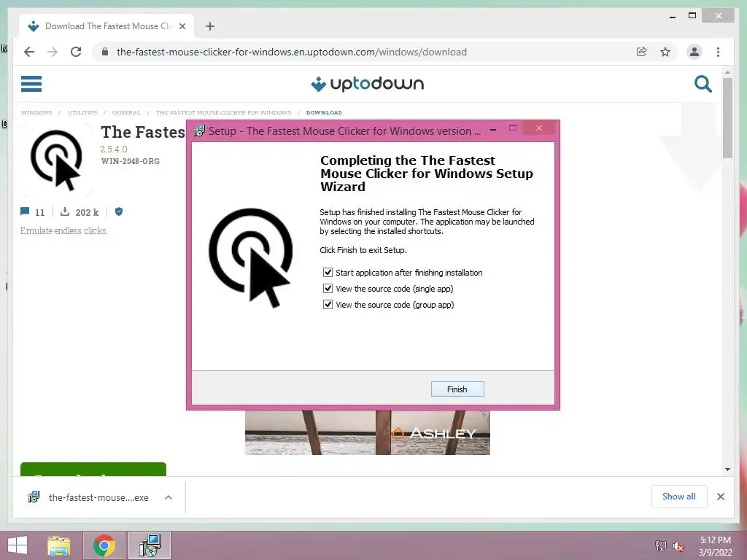The image size is (747, 560).
Task: Click Show all downloads
Action: [679, 496]
